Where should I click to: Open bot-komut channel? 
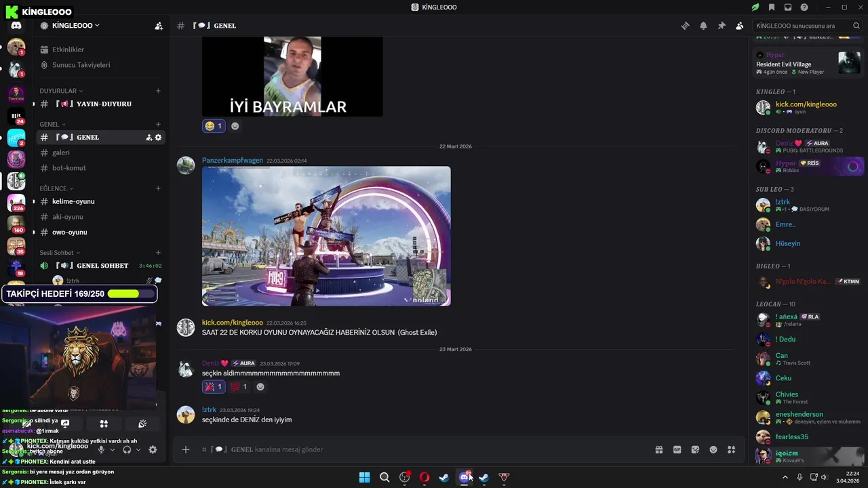click(x=100, y=168)
